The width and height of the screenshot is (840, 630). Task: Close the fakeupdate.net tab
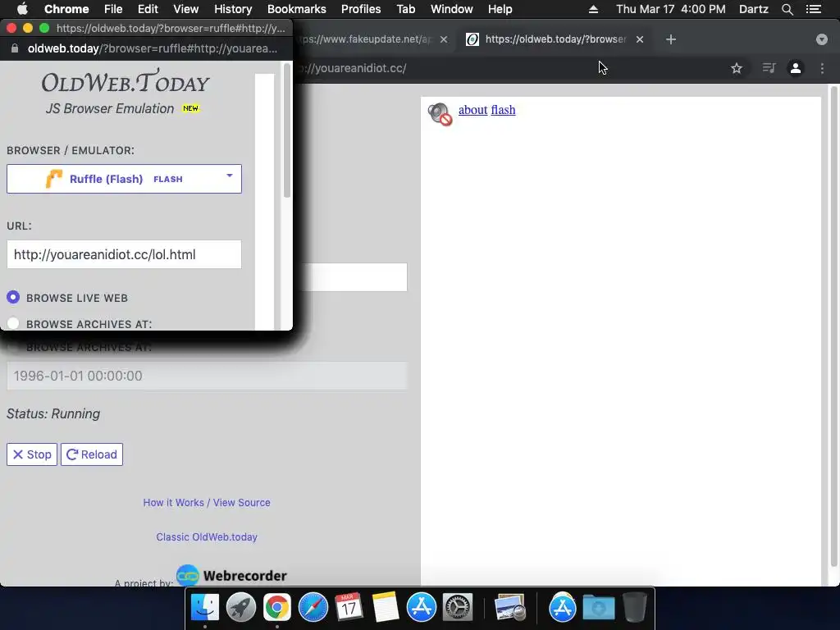tap(444, 39)
